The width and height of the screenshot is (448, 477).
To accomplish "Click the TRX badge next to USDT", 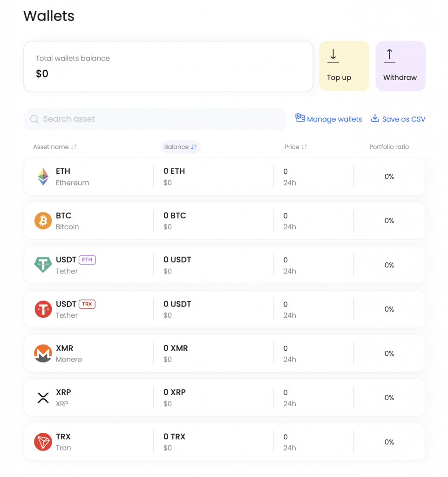I will (88, 304).
